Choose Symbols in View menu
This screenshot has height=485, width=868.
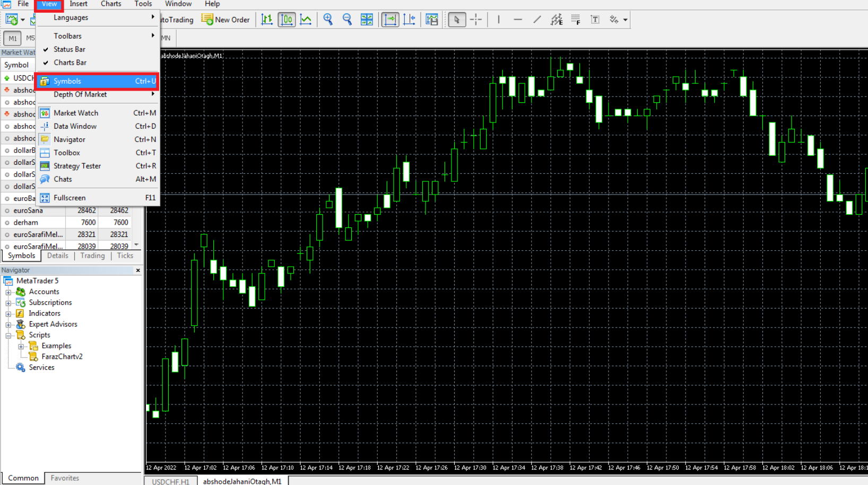[x=98, y=81]
